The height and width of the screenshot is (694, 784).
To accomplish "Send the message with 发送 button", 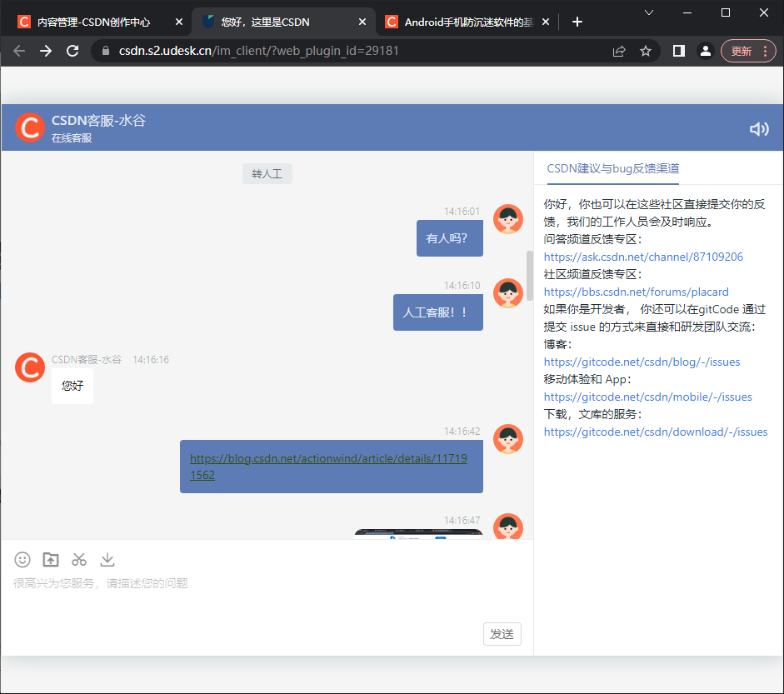I will point(502,634).
